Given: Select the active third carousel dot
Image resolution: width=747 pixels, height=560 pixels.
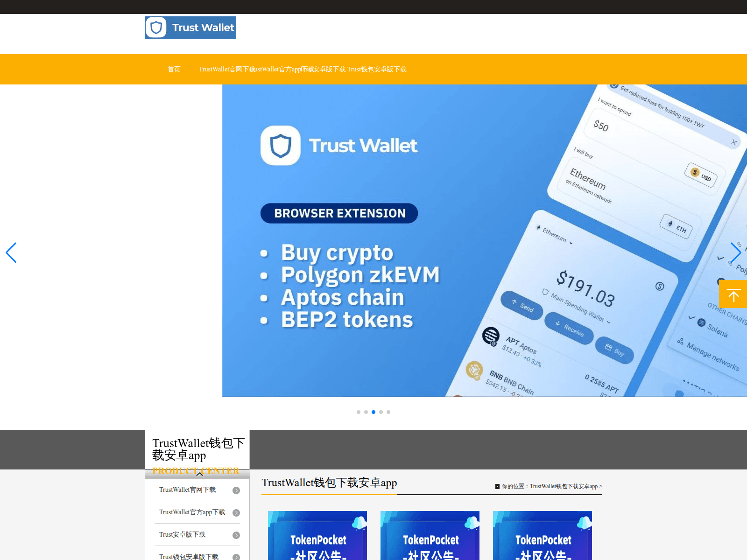Looking at the screenshot, I should click(373, 412).
